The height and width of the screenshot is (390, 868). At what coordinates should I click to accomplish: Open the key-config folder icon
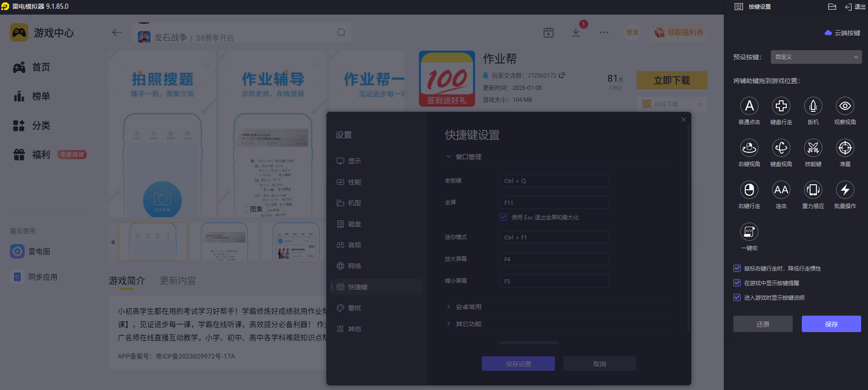coord(832,6)
